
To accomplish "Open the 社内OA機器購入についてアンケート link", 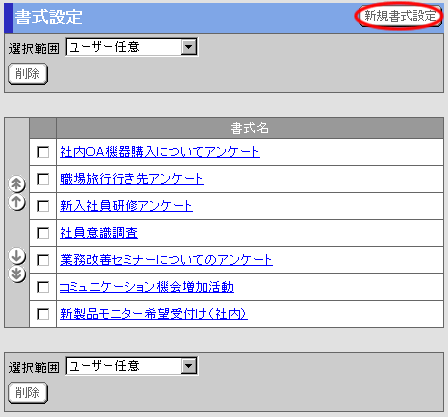I will point(160,152).
